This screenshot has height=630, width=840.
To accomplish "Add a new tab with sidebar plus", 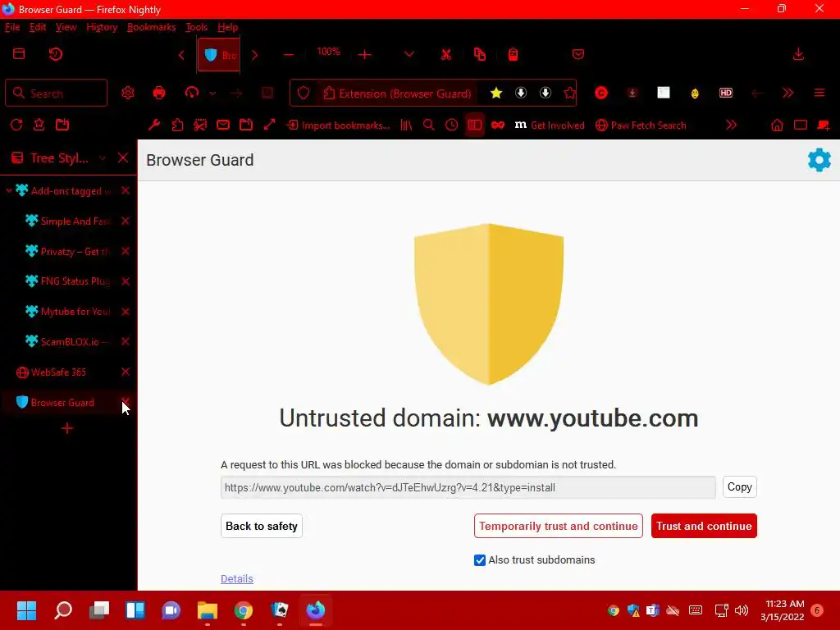I will click(x=67, y=428).
